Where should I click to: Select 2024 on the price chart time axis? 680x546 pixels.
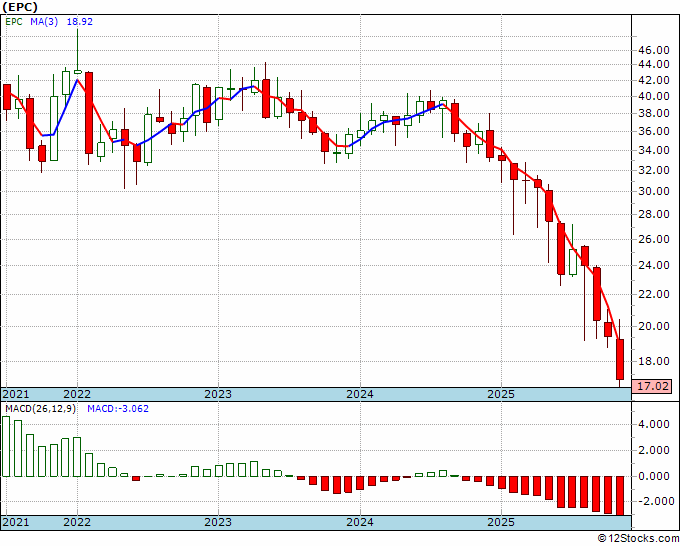pyautogui.click(x=360, y=394)
